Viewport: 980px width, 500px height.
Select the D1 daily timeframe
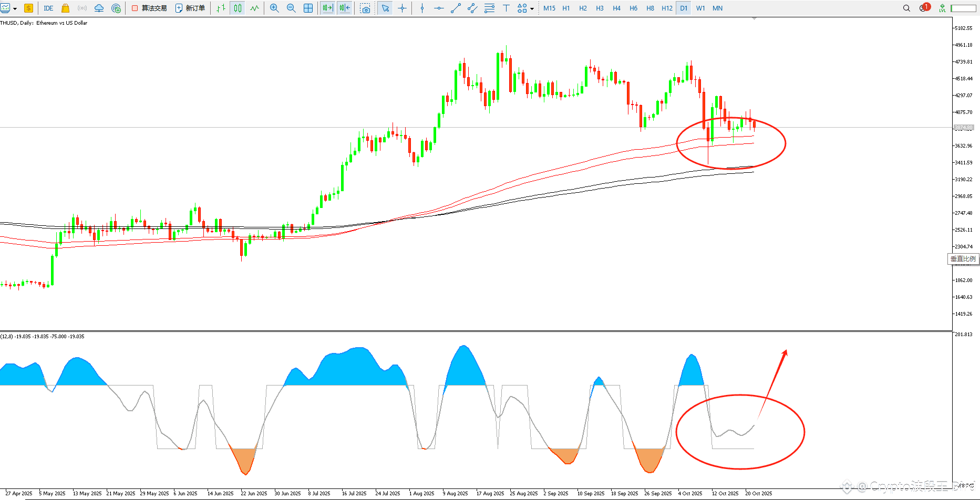684,8
